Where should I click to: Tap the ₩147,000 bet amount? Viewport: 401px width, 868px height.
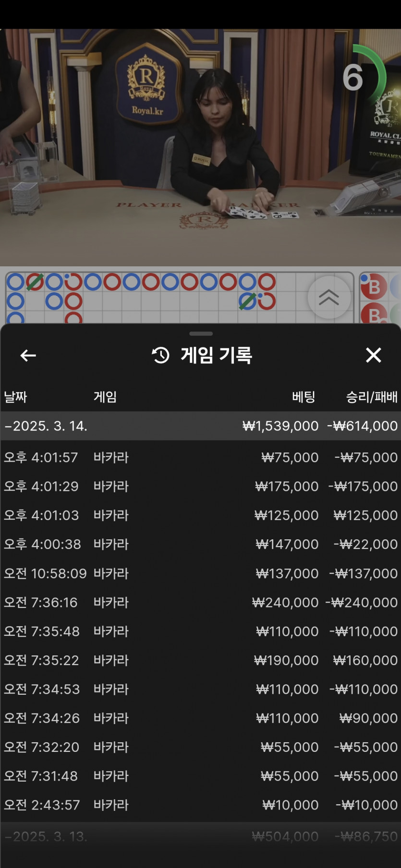(287, 544)
